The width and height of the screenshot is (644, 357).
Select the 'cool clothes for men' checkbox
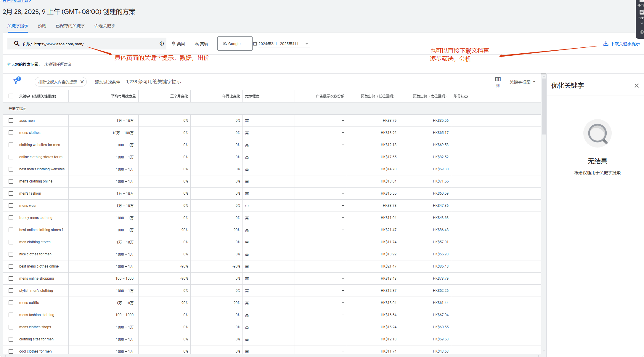pyautogui.click(x=11, y=351)
